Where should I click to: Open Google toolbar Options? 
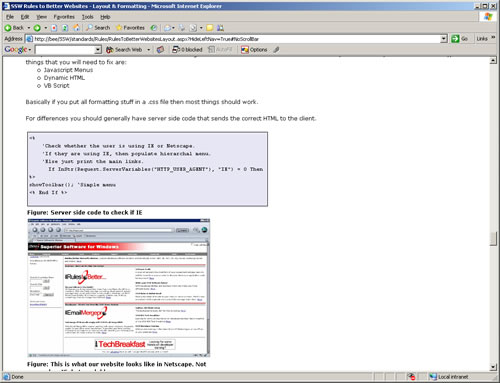point(254,50)
